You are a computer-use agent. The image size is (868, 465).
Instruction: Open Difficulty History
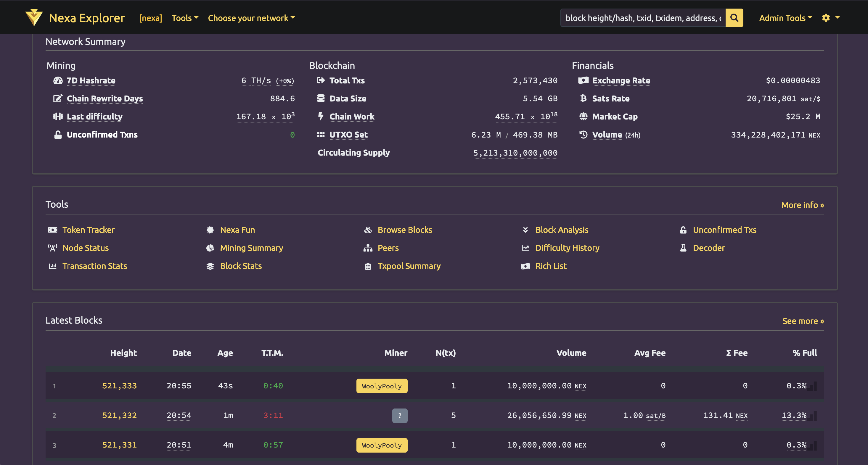[568, 248]
